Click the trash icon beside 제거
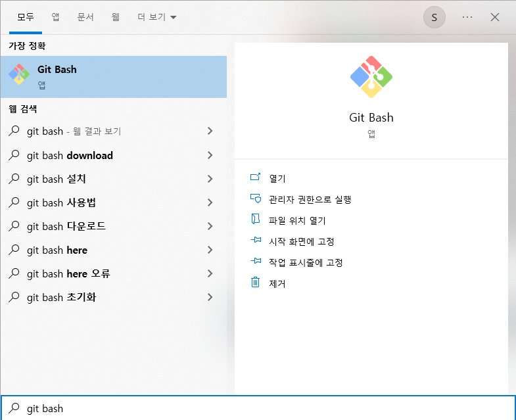The width and height of the screenshot is (516, 420). click(x=255, y=282)
